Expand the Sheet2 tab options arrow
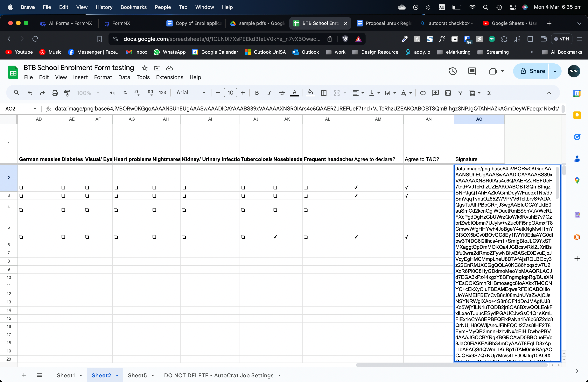588x382 pixels. (x=117, y=375)
